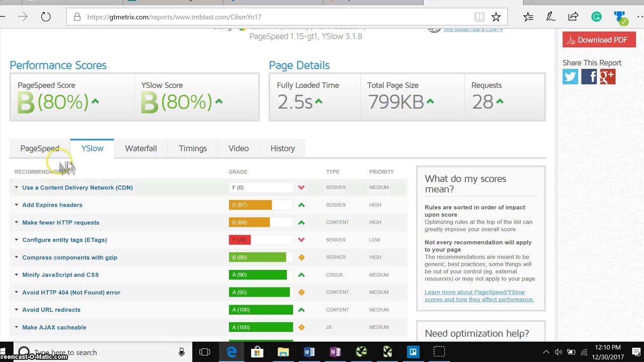Open OneNote from the taskbar
This screenshot has width=644, height=362.
[335, 352]
